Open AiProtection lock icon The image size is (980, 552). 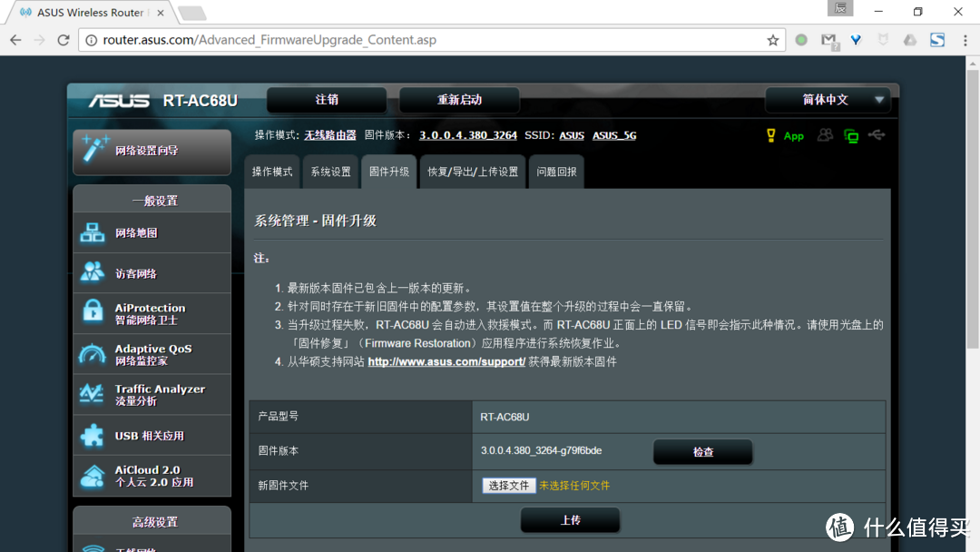coord(93,311)
